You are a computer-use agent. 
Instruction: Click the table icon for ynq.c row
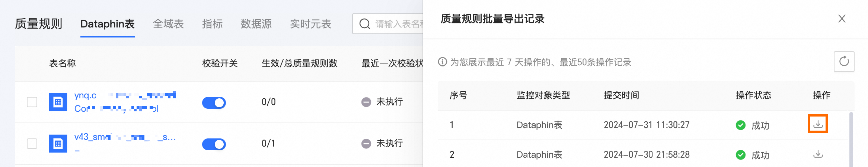[x=58, y=102]
